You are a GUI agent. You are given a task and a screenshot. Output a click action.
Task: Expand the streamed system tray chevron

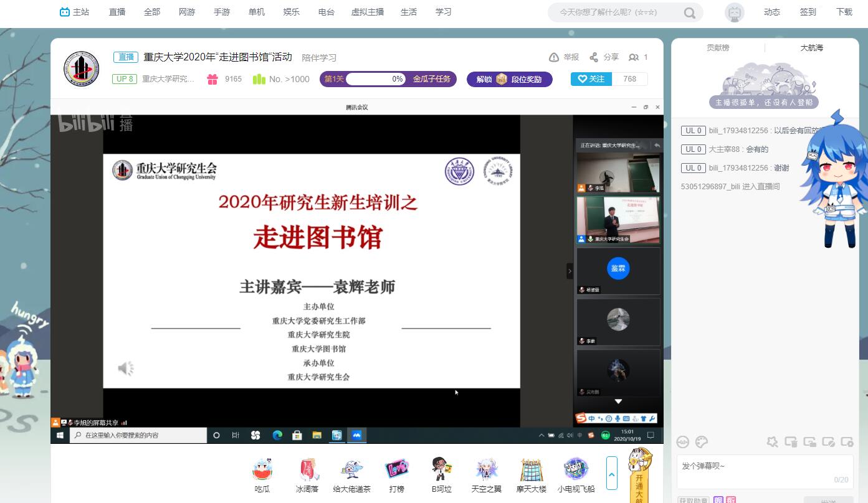point(541,435)
